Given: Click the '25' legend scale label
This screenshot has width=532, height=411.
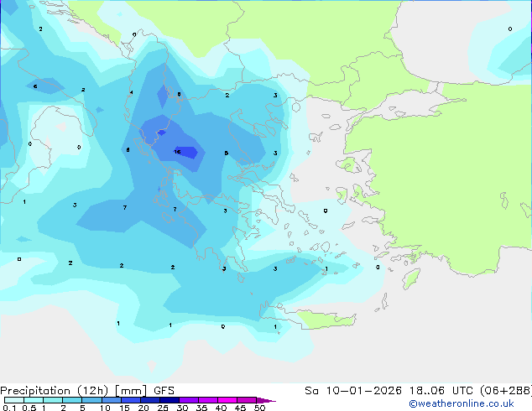Looking at the screenshot, I should click(163, 408).
